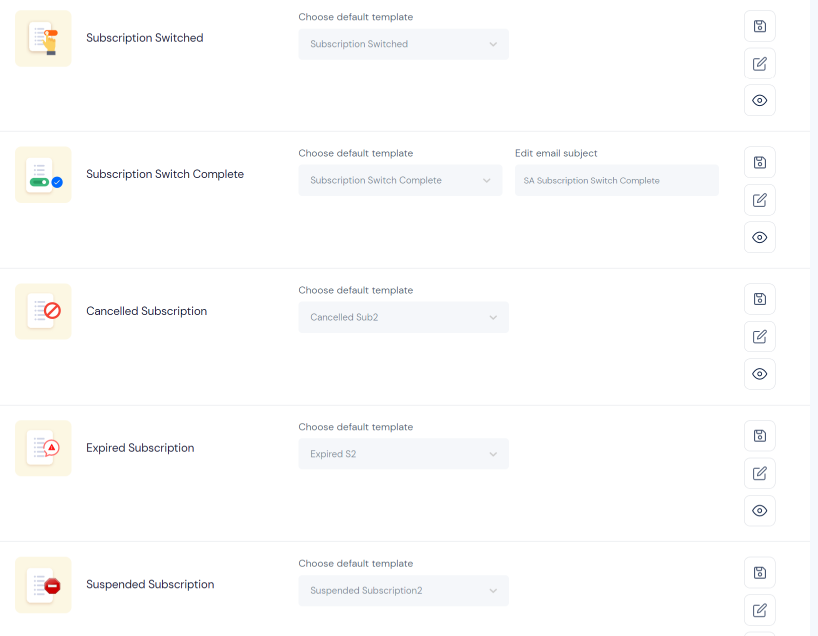Preview the Subscription Switch Complete email
This screenshot has width=818, height=636.
(x=760, y=237)
